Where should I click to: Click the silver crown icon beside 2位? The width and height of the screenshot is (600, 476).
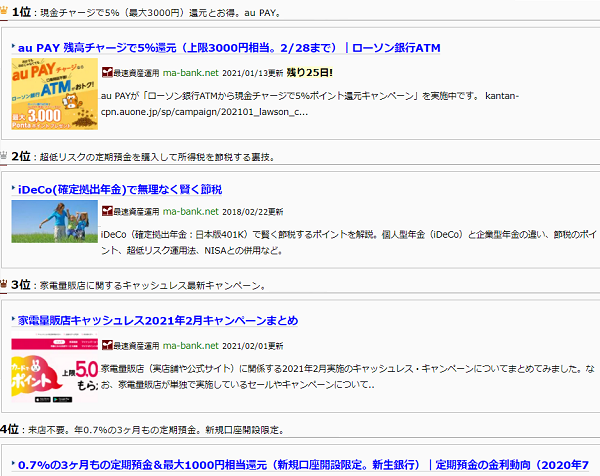click(x=4, y=155)
